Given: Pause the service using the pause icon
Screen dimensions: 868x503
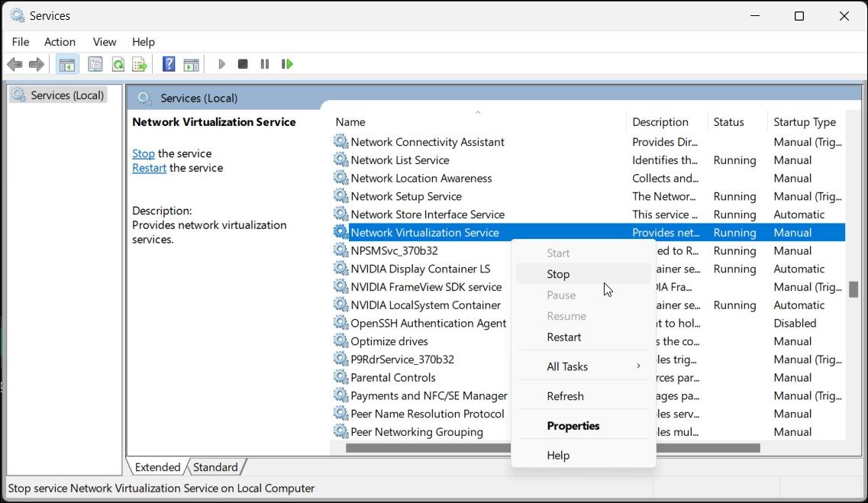Looking at the screenshot, I should (264, 64).
